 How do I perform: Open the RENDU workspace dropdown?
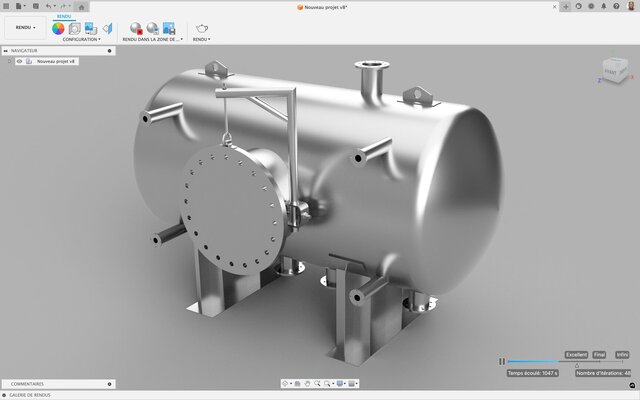(24, 28)
